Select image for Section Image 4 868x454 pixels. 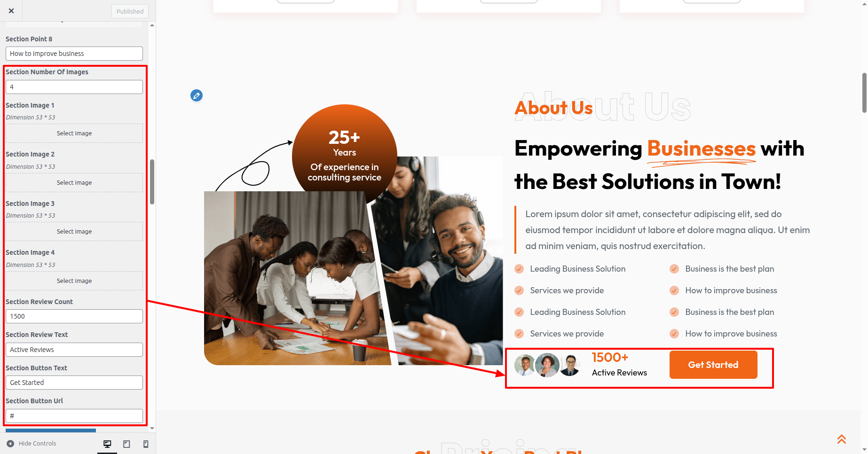(x=74, y=281)
